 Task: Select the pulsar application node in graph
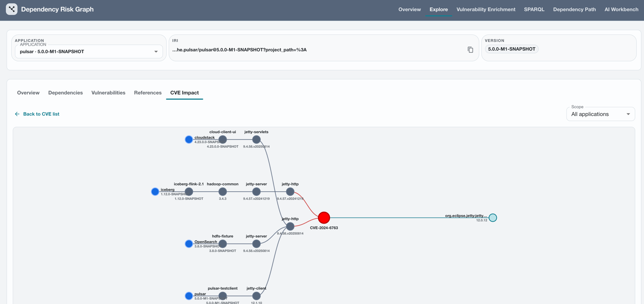pyautogui.click(x=189, y=296)
